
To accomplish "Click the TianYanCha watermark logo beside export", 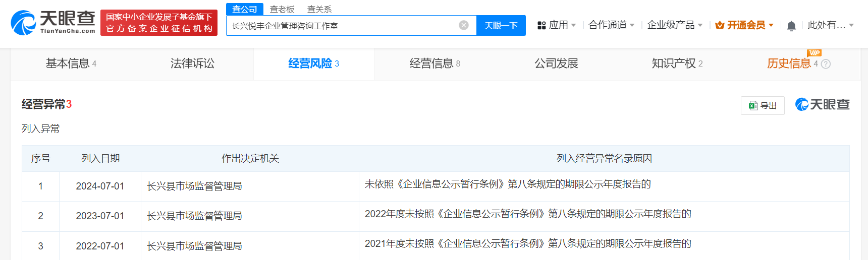I will (x=822, y=104).
